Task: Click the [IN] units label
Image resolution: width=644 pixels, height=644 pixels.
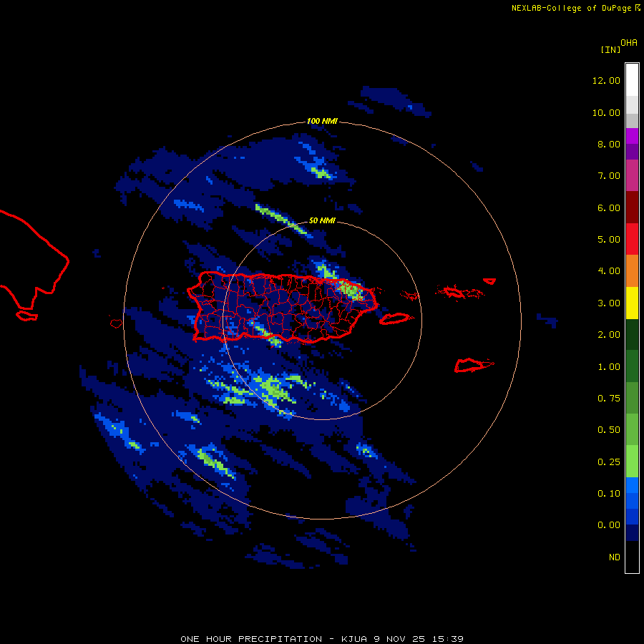Action: (x=610, y=49)
